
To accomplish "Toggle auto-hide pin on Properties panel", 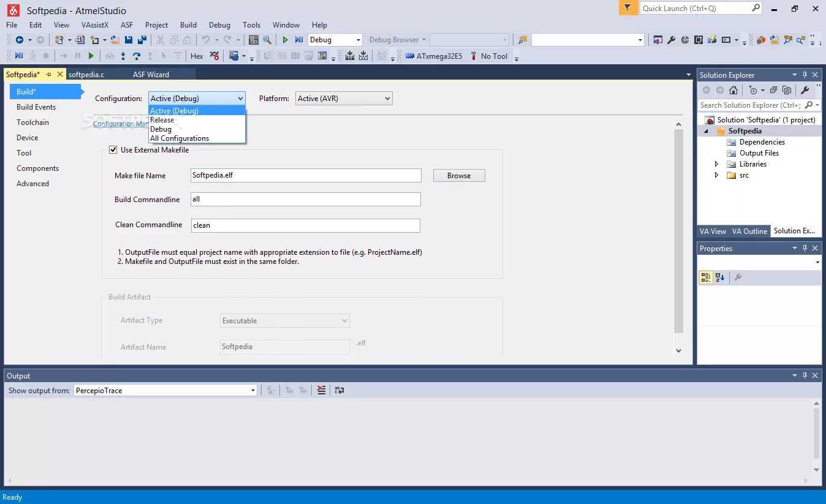I will tap(805, 248).
